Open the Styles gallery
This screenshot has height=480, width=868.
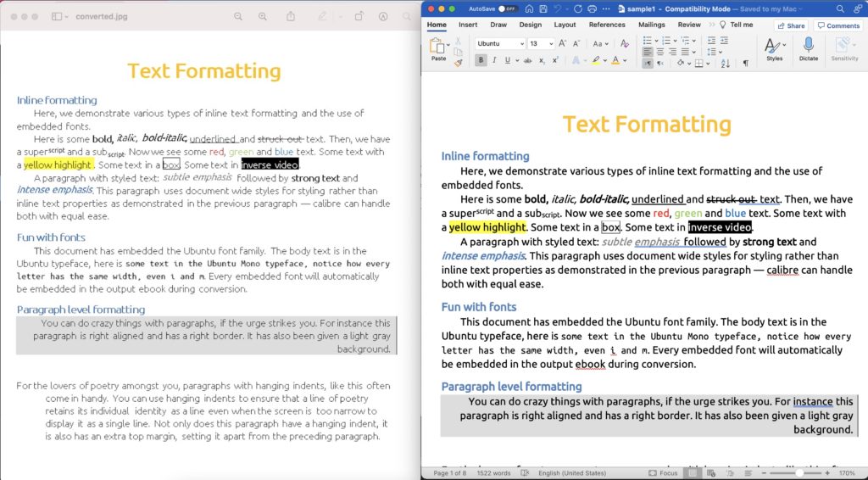774,48
